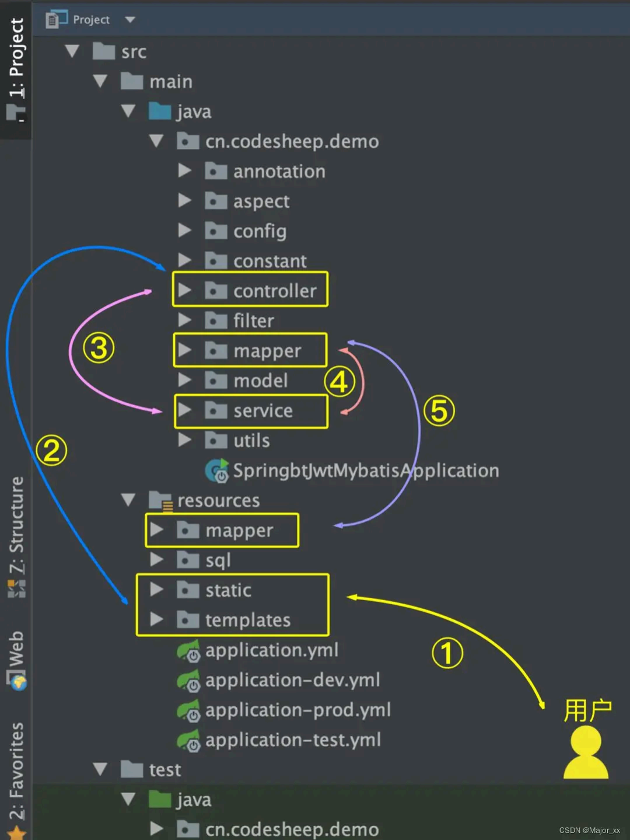Viewport: 630px width, 840px height.
Task: Open the Project view dropdown arrow
Action: 130,20
